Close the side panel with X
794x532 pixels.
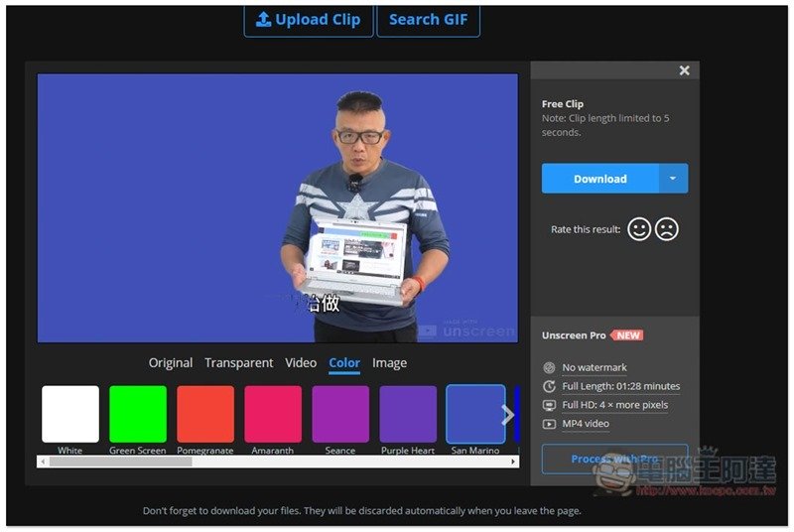click(684, 70)
